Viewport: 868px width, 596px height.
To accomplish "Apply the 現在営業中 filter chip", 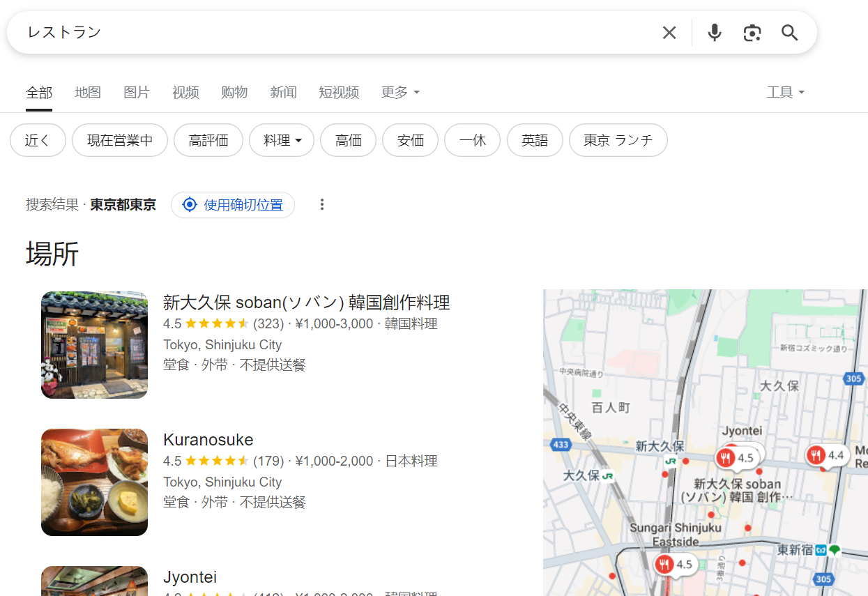I will point(120,140).
